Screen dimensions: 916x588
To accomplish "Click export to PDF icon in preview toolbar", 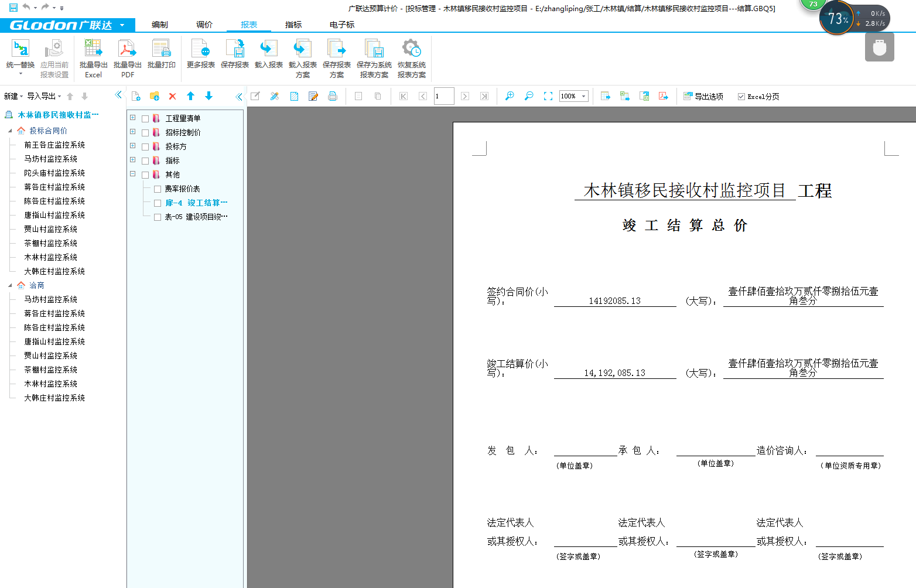I will (664, 96).
